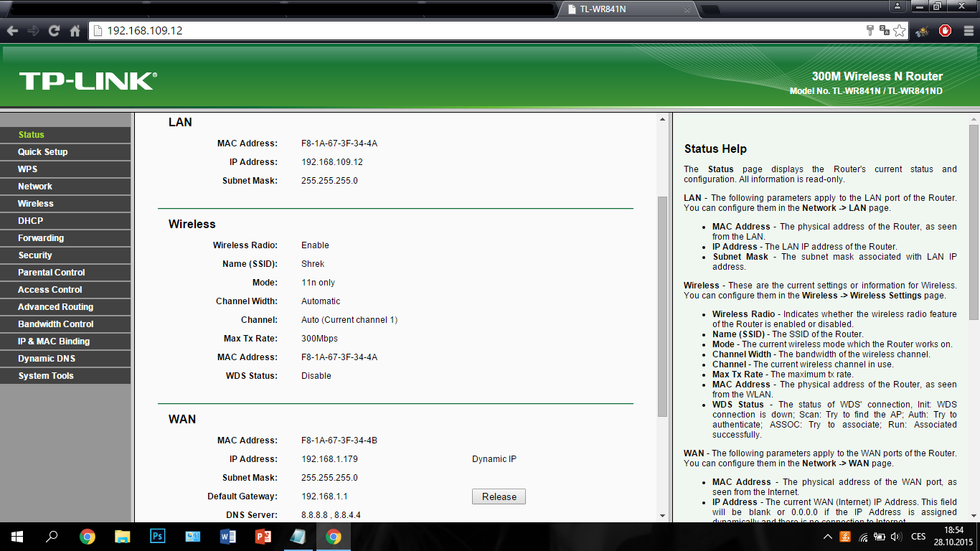Open the Chrome user profile button

897,6
